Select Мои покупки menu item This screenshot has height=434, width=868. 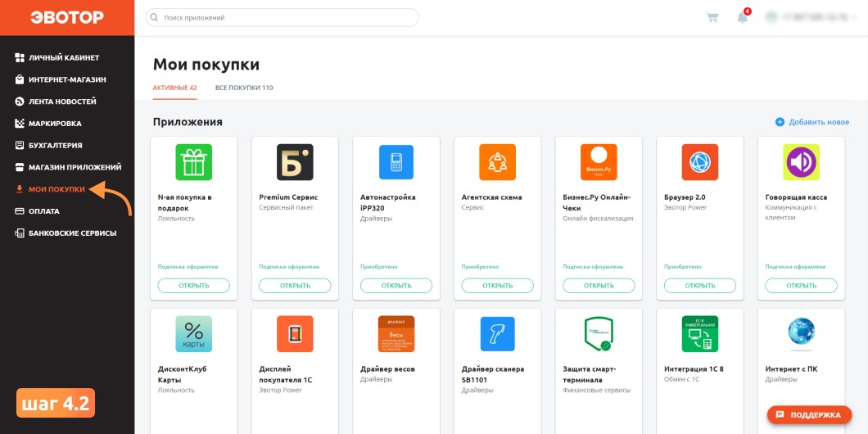pyautogui.click(x=57, y=189)
